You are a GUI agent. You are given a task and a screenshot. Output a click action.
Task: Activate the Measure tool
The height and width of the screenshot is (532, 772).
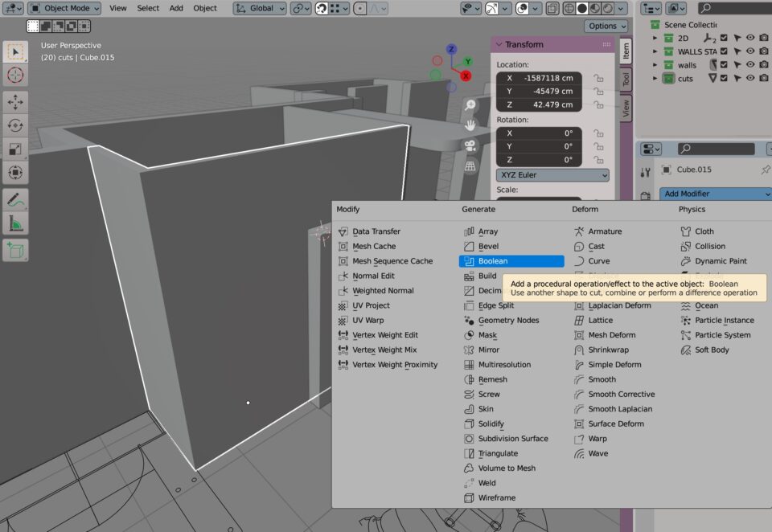tap(15, 223)
